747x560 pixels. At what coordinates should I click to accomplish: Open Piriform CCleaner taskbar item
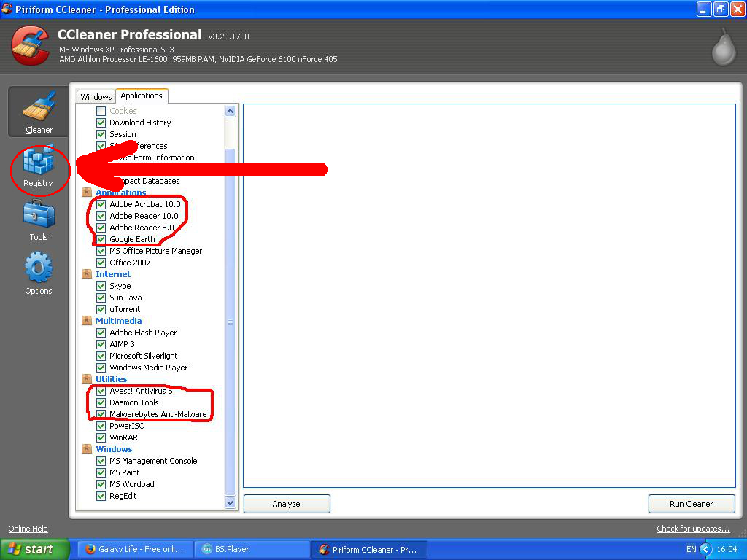point(369,549)
